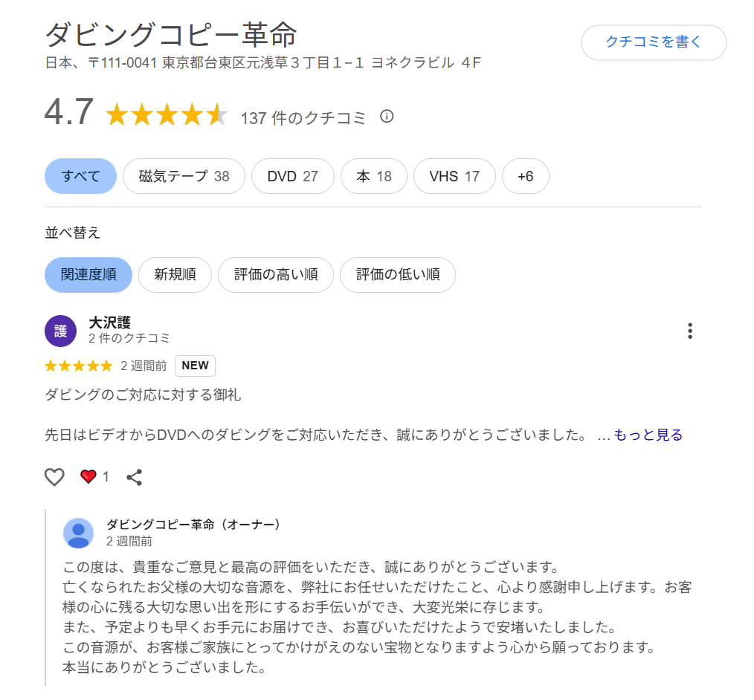
Task: Switch to the DVD 27 filter tab
Action: [292, 176]
